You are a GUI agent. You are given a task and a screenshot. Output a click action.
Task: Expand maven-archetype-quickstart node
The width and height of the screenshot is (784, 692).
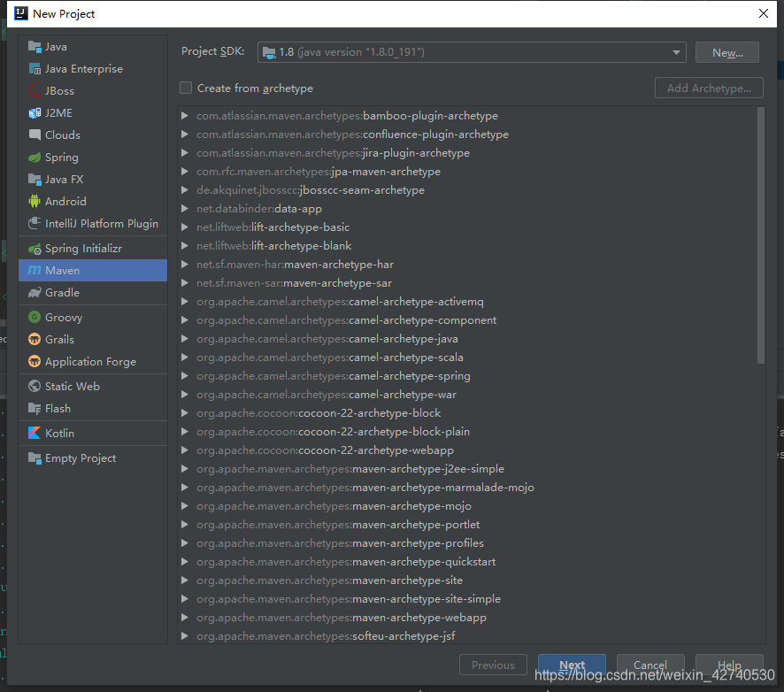click(185, 562)
